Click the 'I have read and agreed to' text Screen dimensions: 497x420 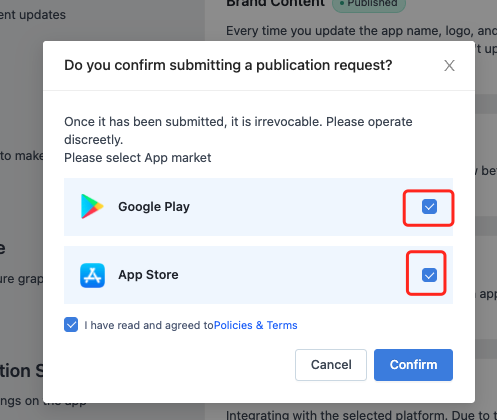pos(149,325)
